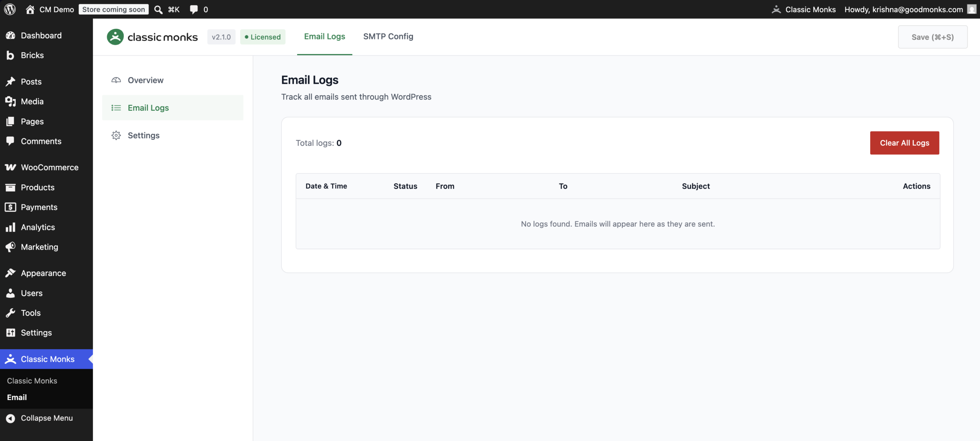Click the Overview gauge icon

pyautogui.click(x=116, y=80)
